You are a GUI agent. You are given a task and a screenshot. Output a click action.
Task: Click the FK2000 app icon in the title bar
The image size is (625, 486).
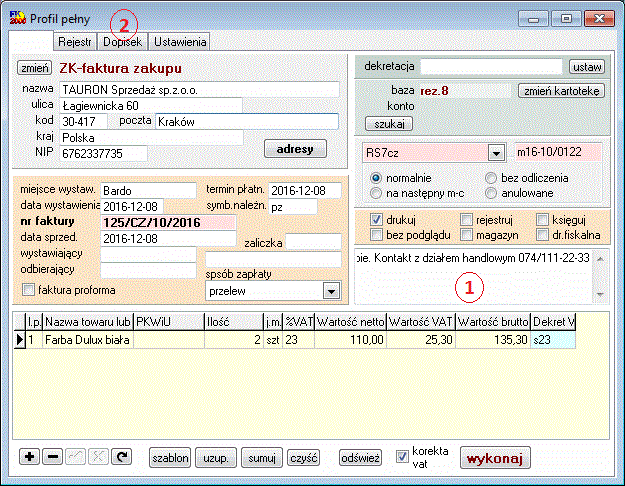[18, 18]
